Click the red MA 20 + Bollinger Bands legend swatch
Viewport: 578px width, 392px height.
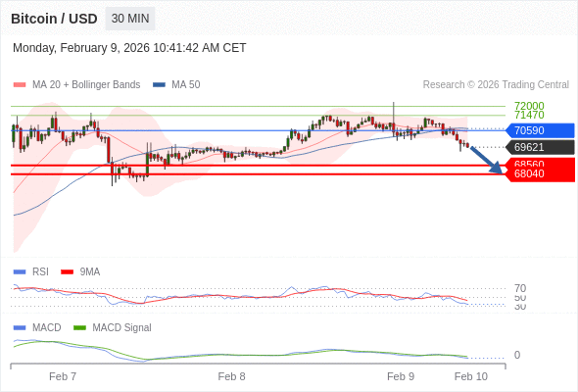pos(20,85)
